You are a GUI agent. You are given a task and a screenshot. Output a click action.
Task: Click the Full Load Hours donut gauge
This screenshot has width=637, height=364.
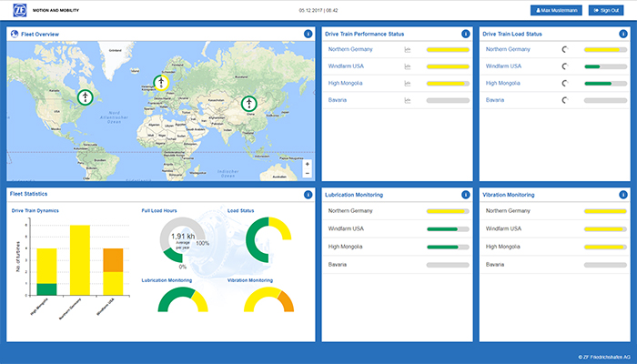coord(182,239)
